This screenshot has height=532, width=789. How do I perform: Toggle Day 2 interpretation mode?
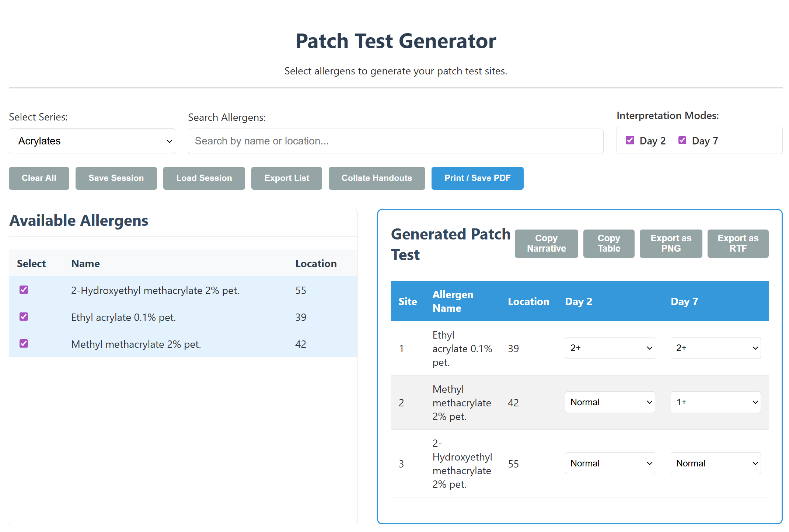click(x=630, y=140)
